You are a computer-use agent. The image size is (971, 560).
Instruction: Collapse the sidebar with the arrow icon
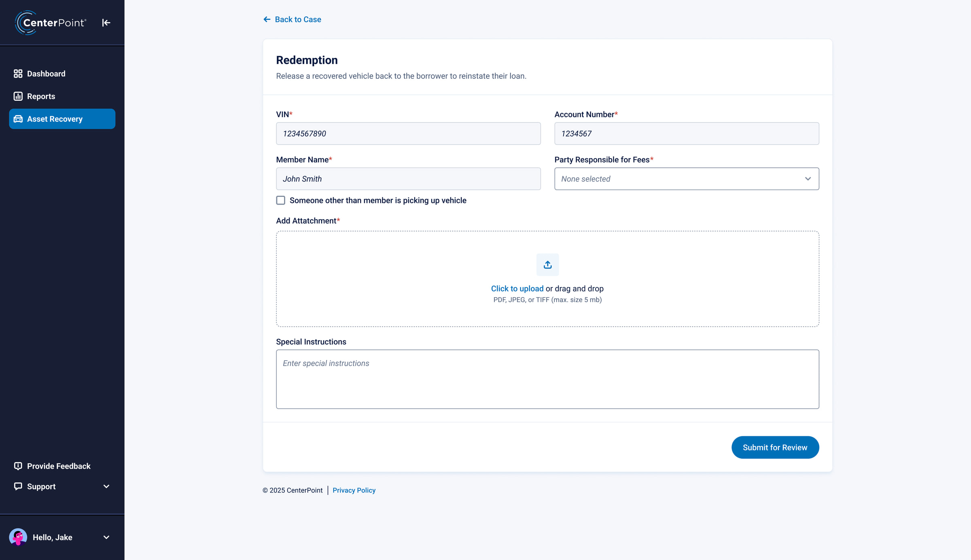106,23
